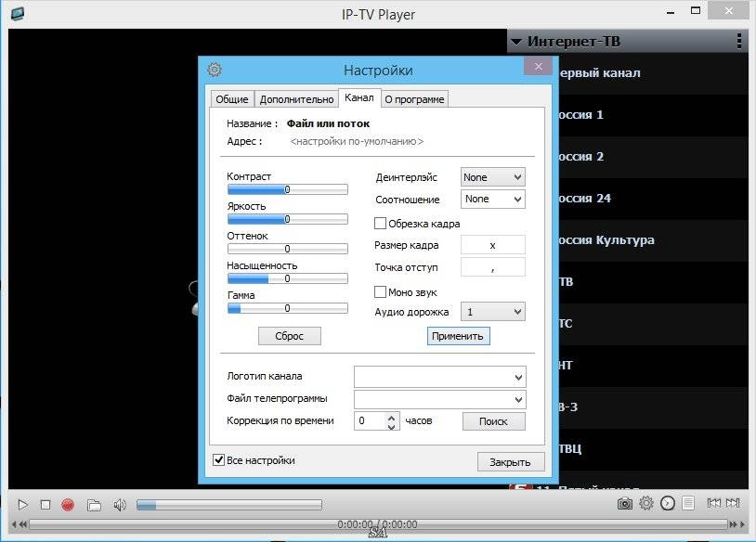The width and height of the screenshot is (756, 542).
Task: Click the Интернет-ТВ list header
Action: [627, 41]
